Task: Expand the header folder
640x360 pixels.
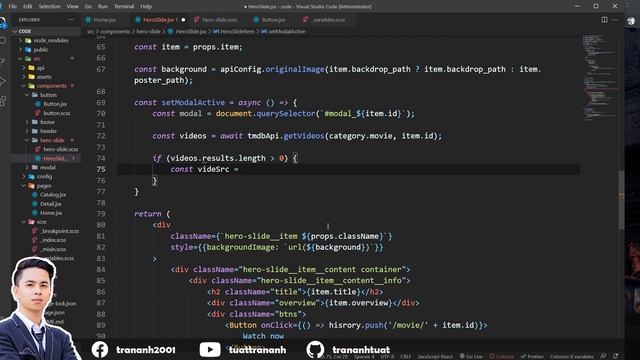Action: click(x=46, y=131)
